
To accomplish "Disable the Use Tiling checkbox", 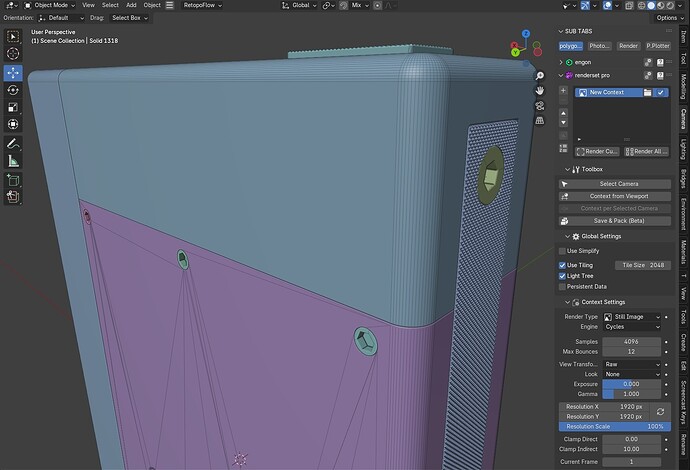I will (x=562, y=265).
